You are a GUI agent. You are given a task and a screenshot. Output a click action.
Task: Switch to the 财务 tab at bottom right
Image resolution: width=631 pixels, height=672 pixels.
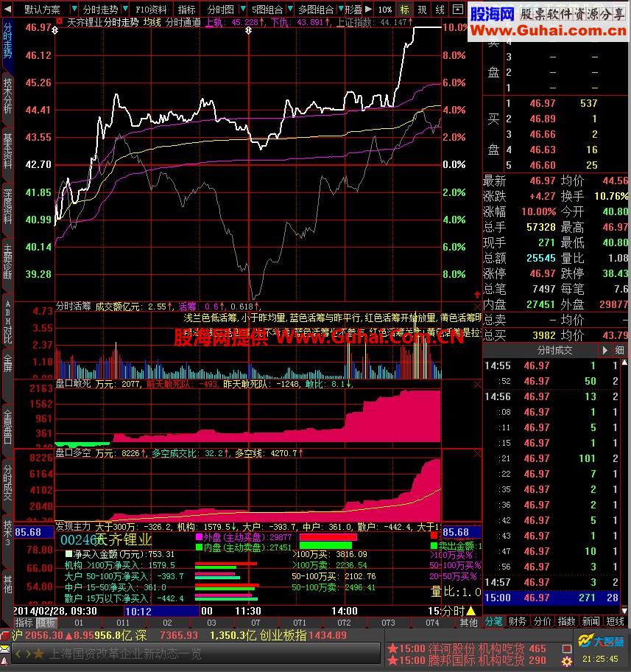pyautogui.click(x=517, y=621)
